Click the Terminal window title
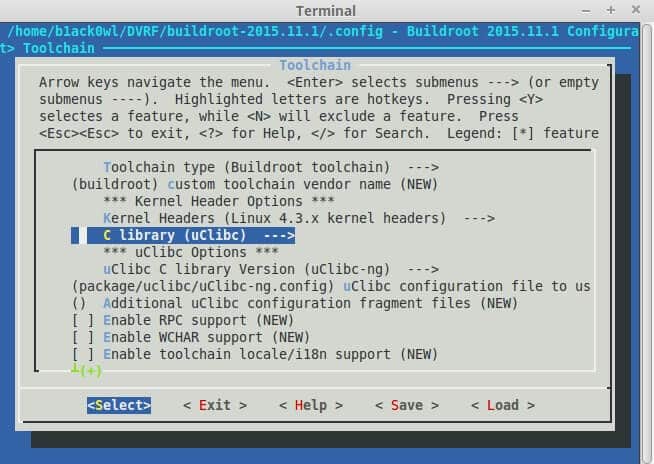The width and height of the screenshot is (654, 464). 326,10
